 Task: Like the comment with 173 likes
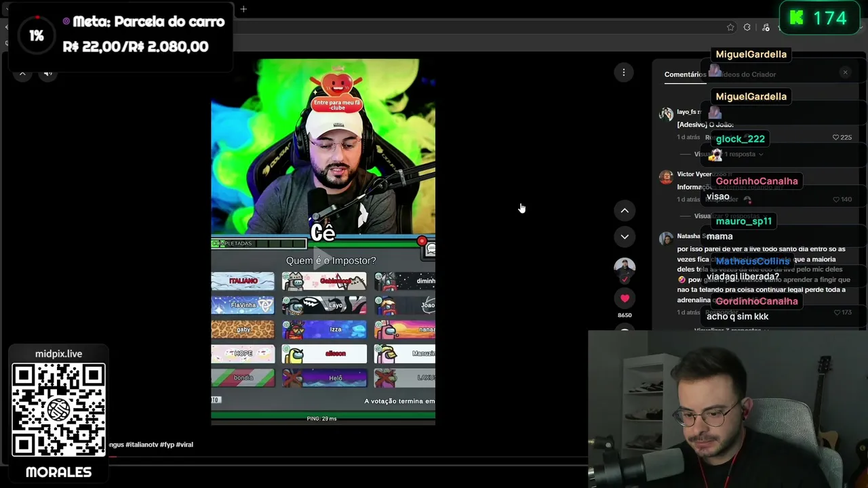pos(836,312)
